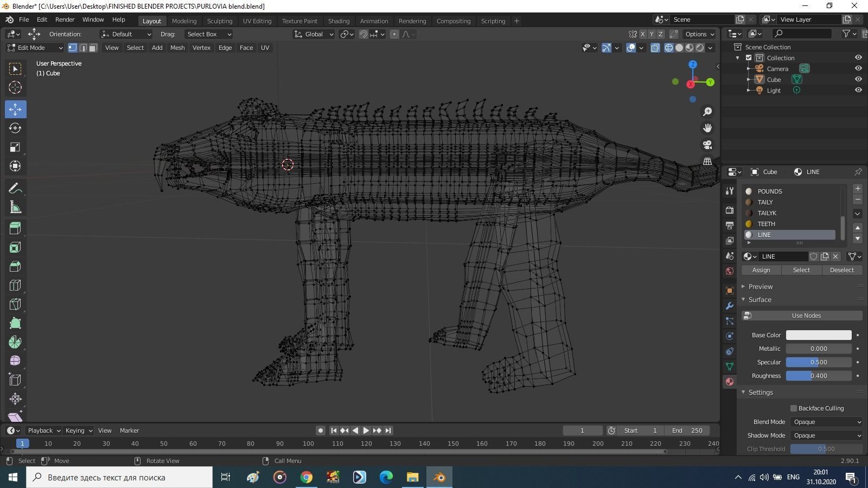Viewport: 868px width, 488px height.
Task: Open the Vertex menu in viewport header
Action: pyautogui.click(x=201, y=48)
